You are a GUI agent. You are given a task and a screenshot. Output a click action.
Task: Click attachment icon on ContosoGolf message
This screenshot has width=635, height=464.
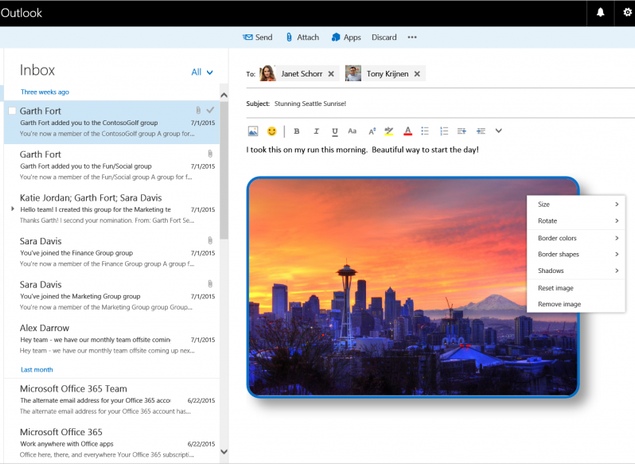point(198,110)
